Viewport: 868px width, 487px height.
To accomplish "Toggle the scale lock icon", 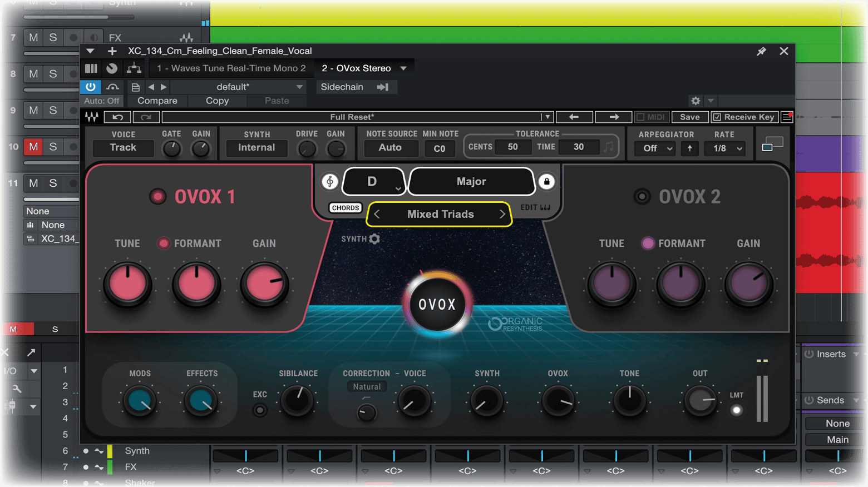I will click(x=546, y=181).
